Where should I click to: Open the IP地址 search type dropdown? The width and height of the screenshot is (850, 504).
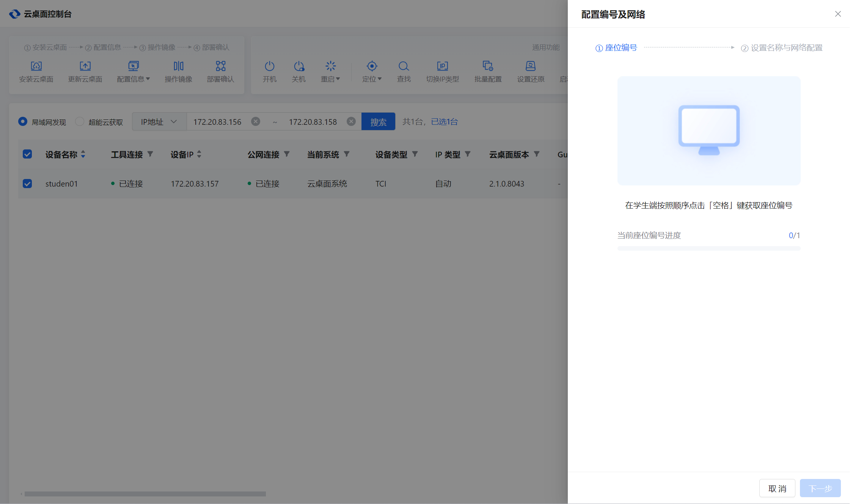(159, 121)
